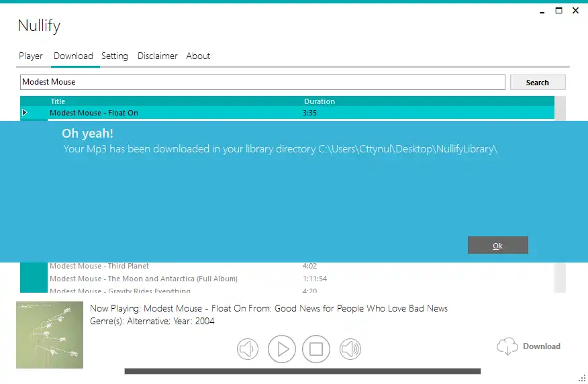Stop playback with the square stop button
Viewport: 588px width, 384px height.
coord(316,349)
